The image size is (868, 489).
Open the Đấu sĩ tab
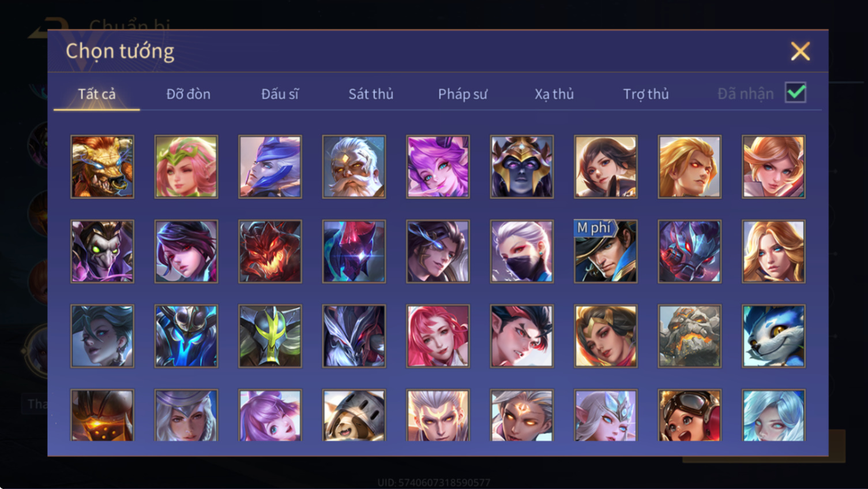coord(280,94)
